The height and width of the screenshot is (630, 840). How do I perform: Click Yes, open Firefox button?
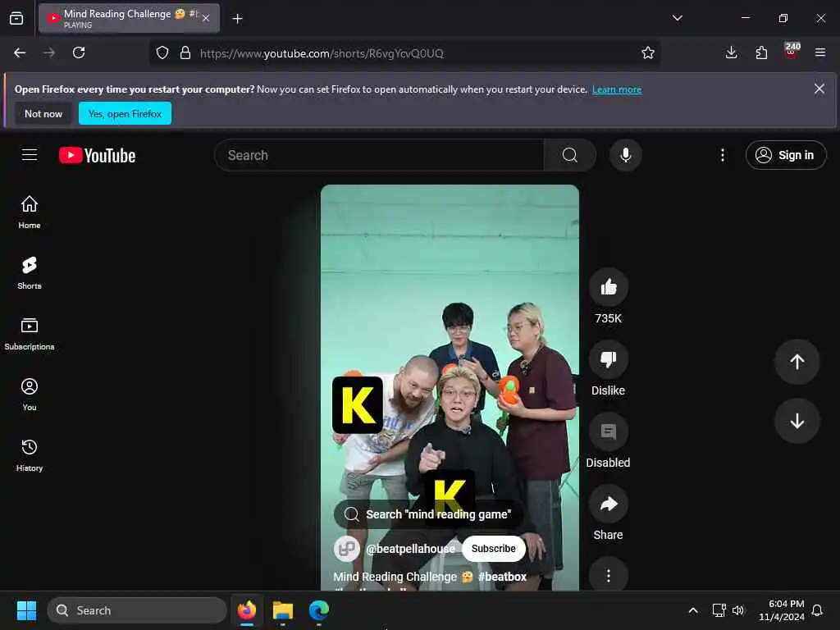[125, 113]
